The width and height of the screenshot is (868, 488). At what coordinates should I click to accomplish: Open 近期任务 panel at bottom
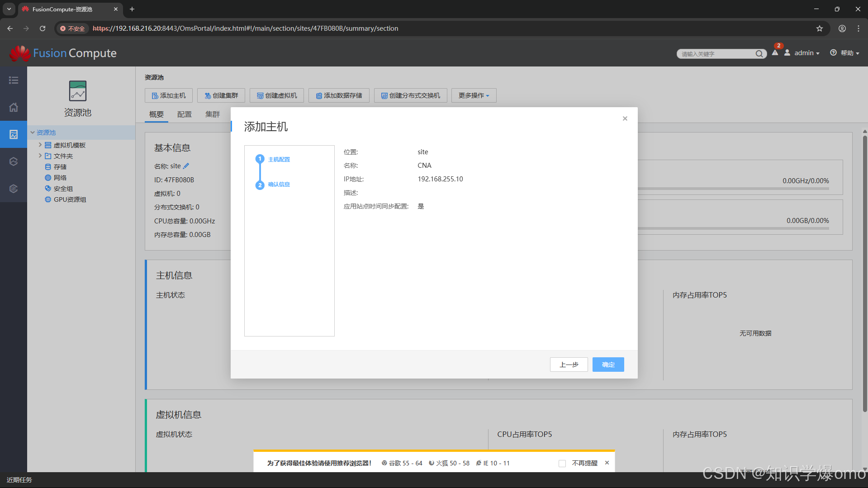coord(19,480)
